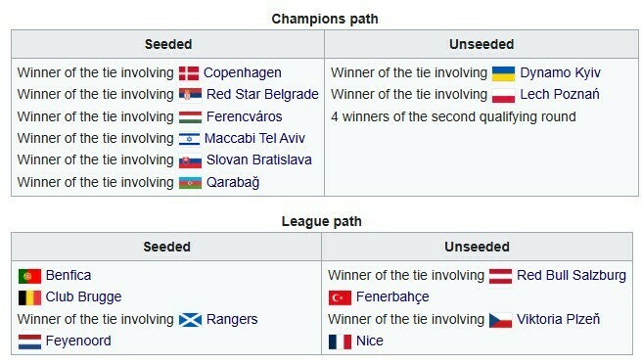
Task: Click the Scotland flag beside Rangers
Action: point(191,320)
